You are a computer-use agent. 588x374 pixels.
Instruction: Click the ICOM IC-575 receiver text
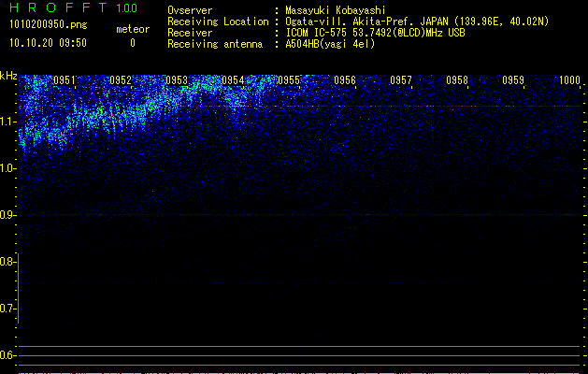[x=375, y=33]
